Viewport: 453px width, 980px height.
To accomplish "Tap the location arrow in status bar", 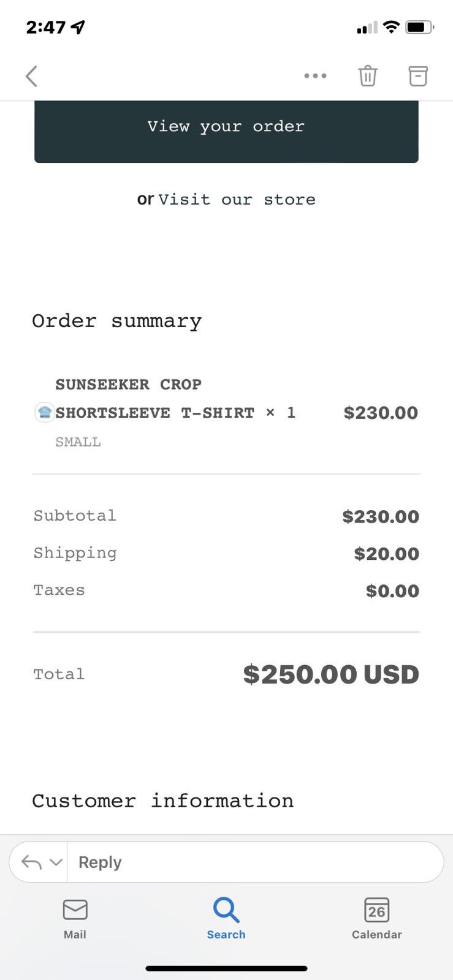I will coord(78,27).
